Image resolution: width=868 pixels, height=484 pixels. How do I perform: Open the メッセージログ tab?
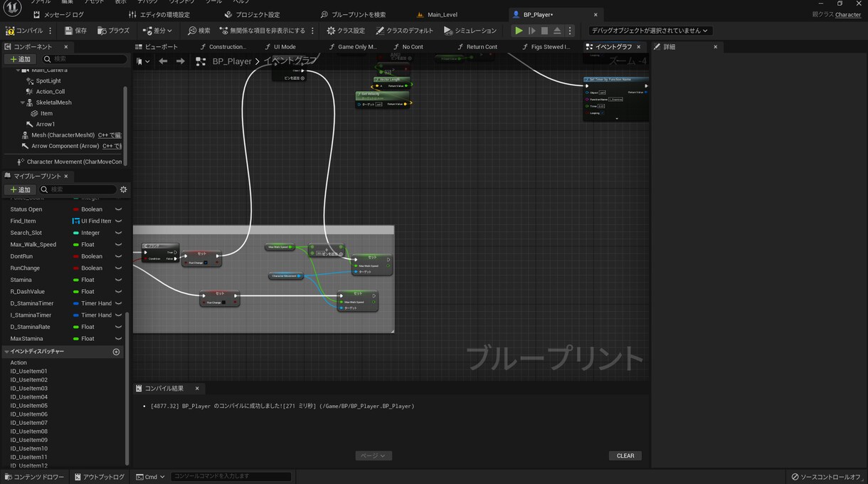coord(58,14)
